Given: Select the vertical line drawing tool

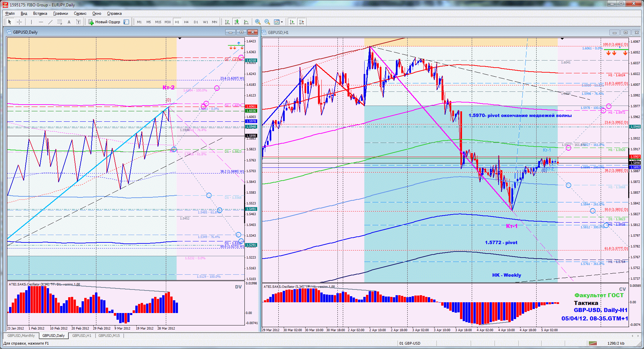Looking at the screenshot, I should [31, 22].
